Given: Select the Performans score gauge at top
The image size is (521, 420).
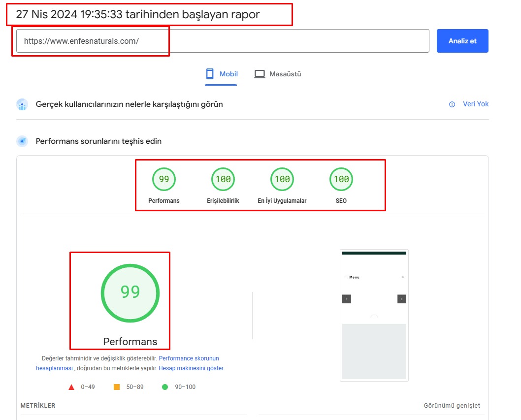Looking at the screenshot, I should 164,180.
